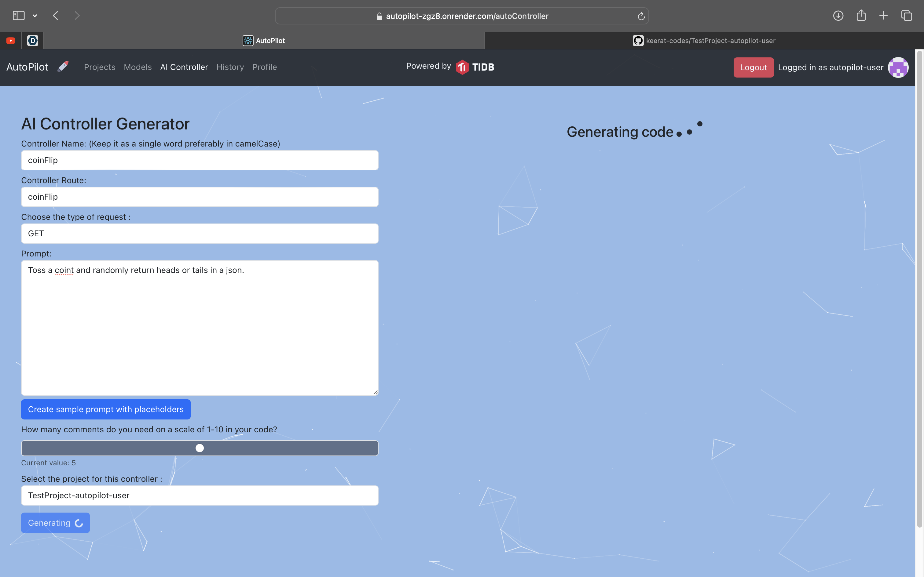924x577 pixels.
Task: Open a new tab with the plus icon
Action: [x=884, y=16]
